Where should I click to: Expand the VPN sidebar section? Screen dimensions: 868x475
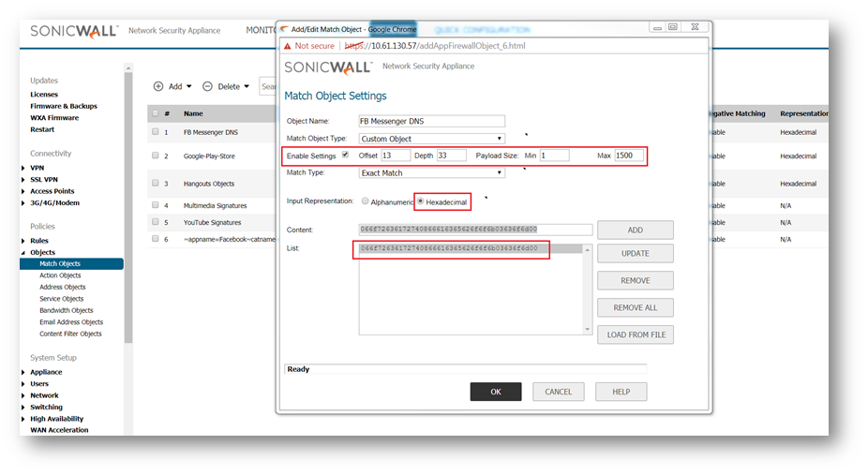pos(23,168)
